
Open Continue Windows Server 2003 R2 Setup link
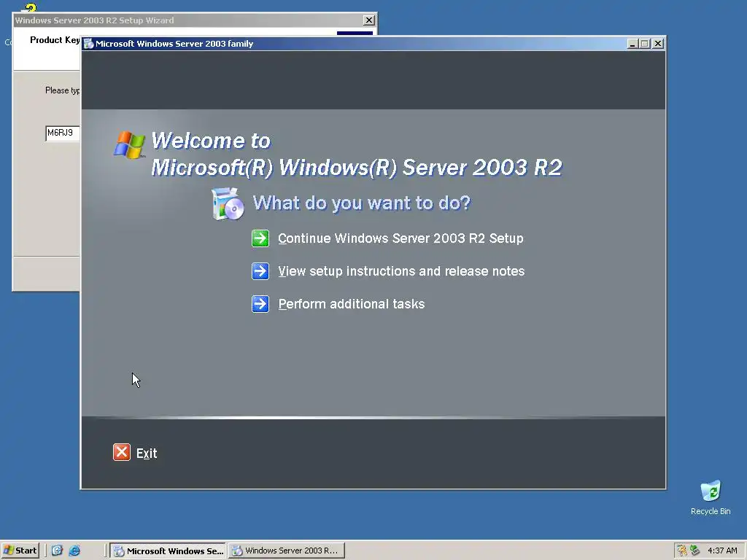click(x=400, y=238)
